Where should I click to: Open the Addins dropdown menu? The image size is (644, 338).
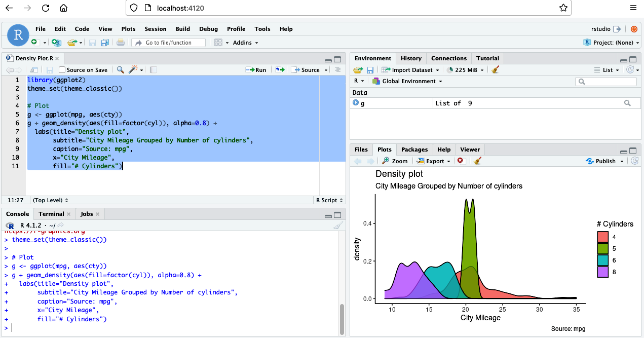coord(245,43)
